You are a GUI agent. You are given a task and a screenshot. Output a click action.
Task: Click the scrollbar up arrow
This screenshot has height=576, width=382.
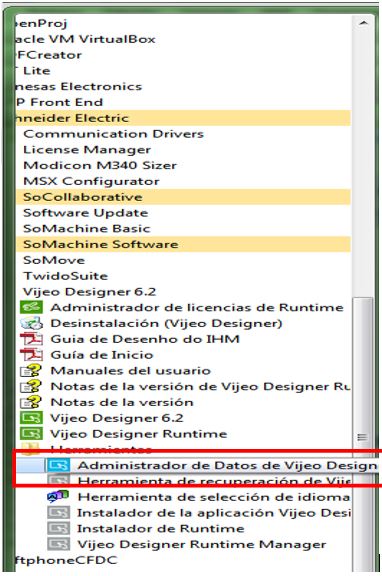[x=363, y=23]
